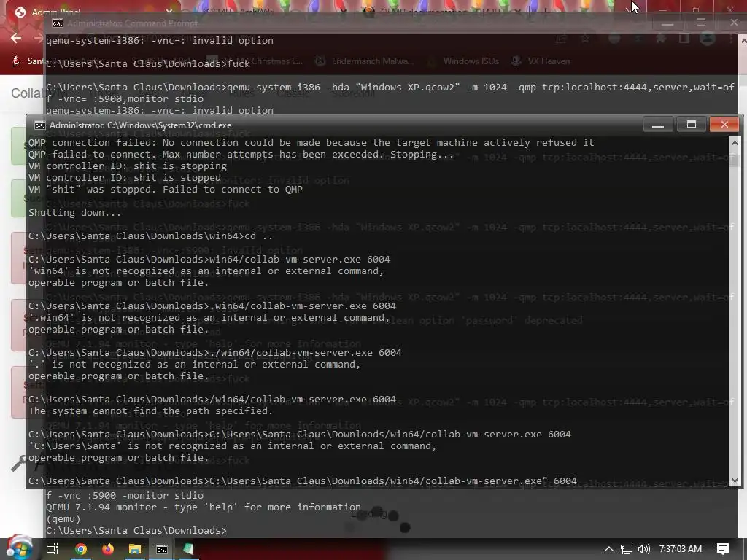The width and height of the screenshot is (747, 560).
Task: Click the 'QMP failed to connect' line
Action: (x=241, y=155)
